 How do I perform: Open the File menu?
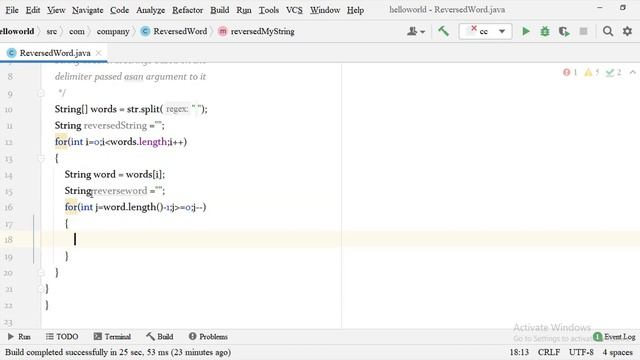coord(12,10)
